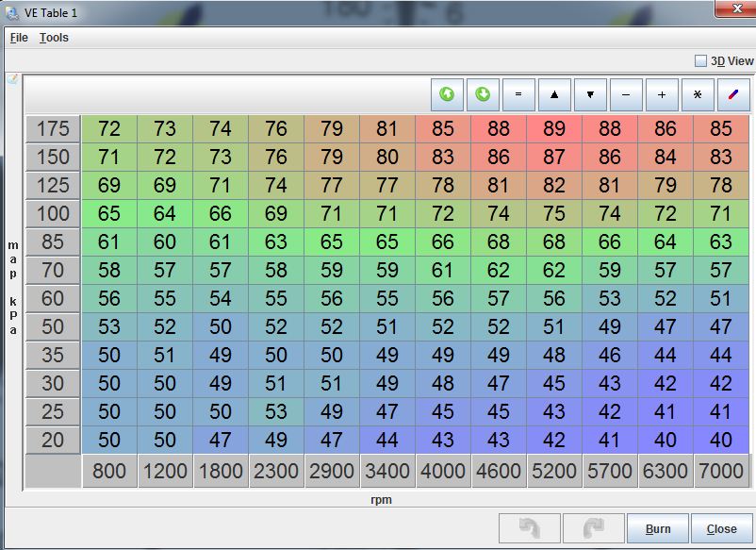Click the plus (increase by) tool
The image size is (756, 550).
coord(662,94)
